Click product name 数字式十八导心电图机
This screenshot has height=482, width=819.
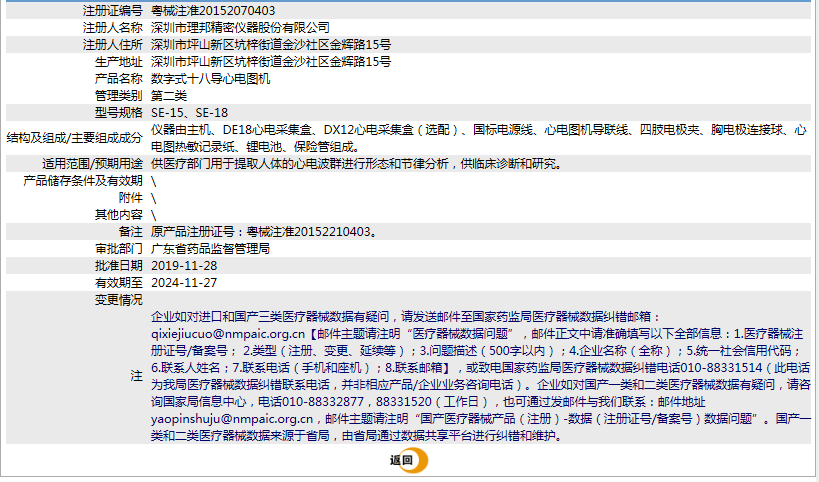click(x=210, y=79)
